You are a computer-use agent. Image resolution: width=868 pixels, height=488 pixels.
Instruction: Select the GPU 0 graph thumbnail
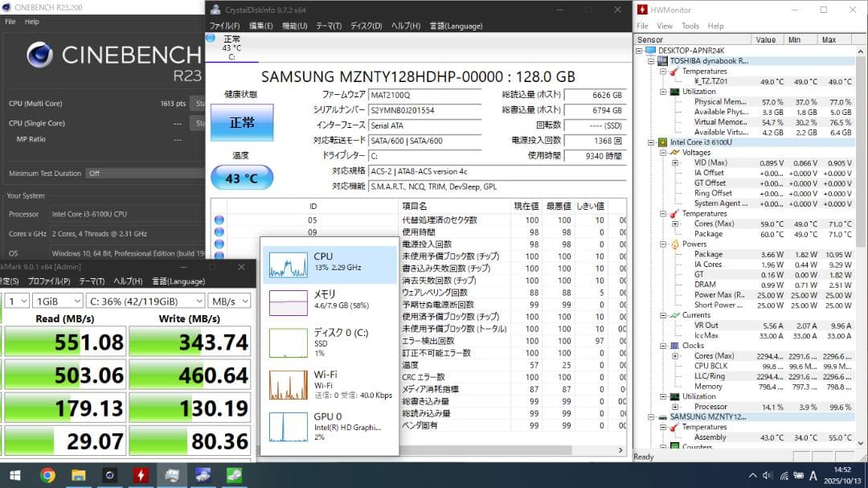[x=288, y=427]
